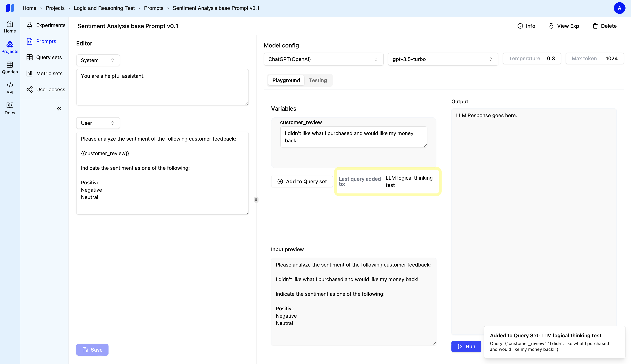The width and height of the screenshot is (631, 364).
Task: Click the user avatar A icon
Action: click(x=619, y=8)
